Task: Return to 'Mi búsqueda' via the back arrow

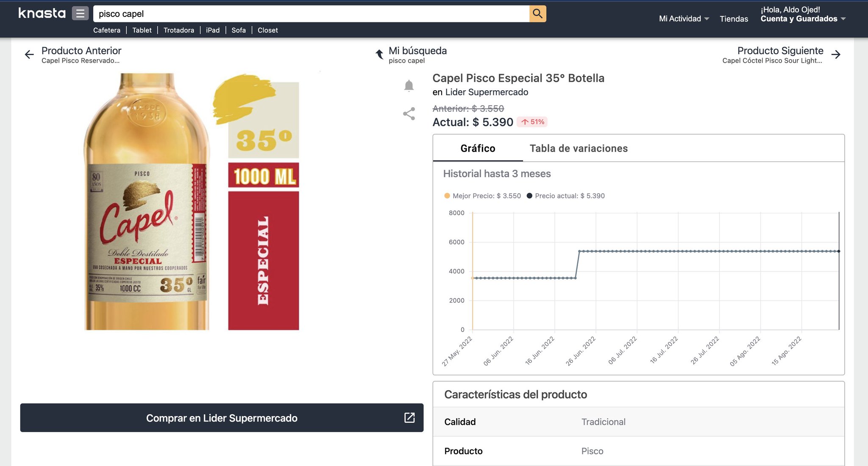Action: pyautogui.click(x=378, y=54)
